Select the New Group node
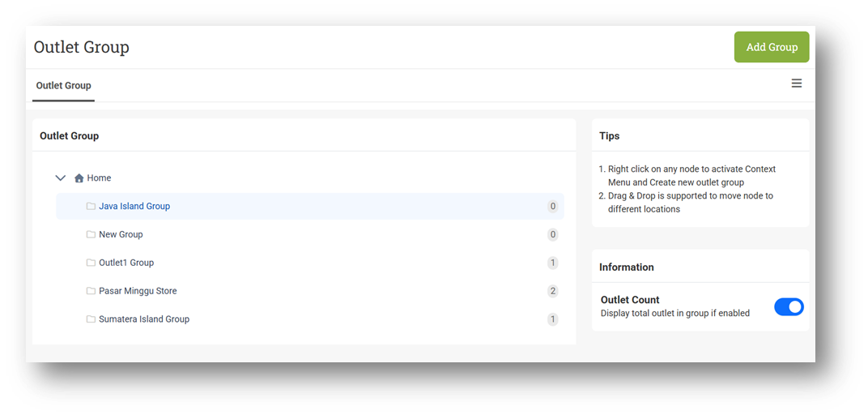Viewport: 868px width, 415px height. tap(121, 235)
